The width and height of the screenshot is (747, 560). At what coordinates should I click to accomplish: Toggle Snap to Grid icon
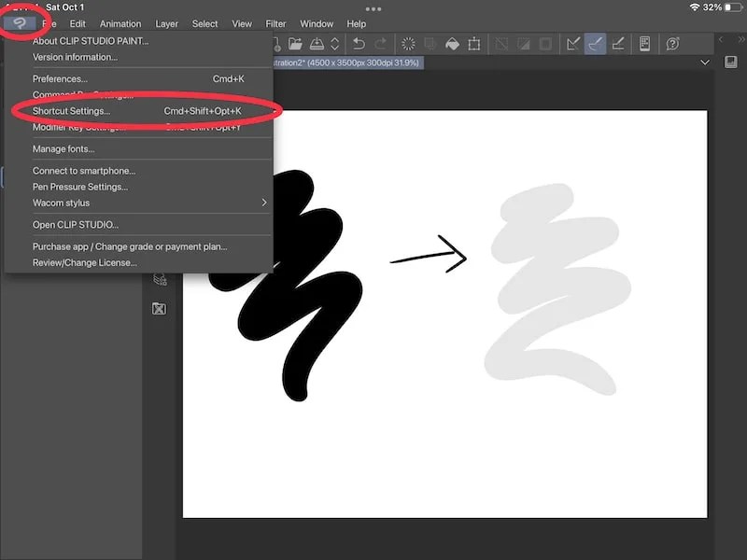point(618,44)
